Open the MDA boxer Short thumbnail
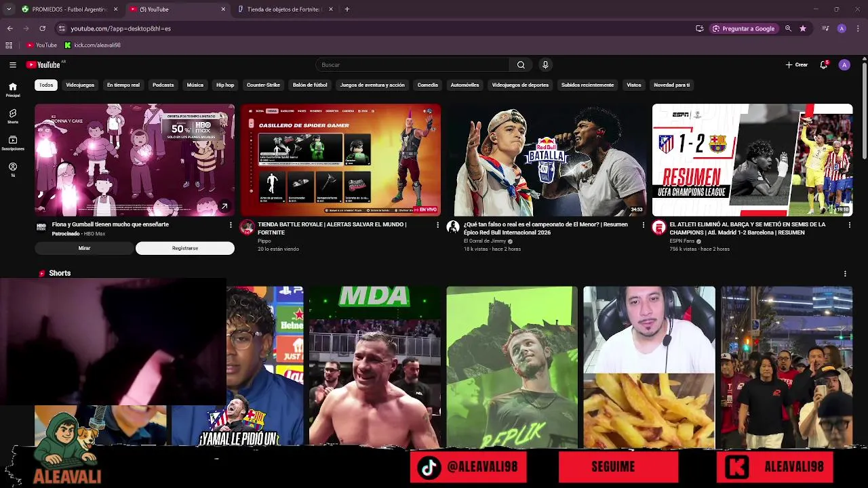Screen dimensions: 868x488 click(374, 367)
